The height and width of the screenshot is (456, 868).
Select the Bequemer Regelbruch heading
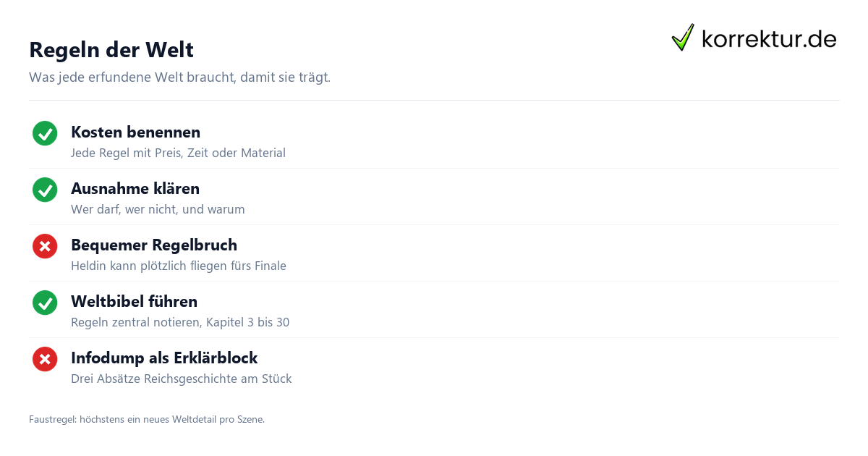154,245
